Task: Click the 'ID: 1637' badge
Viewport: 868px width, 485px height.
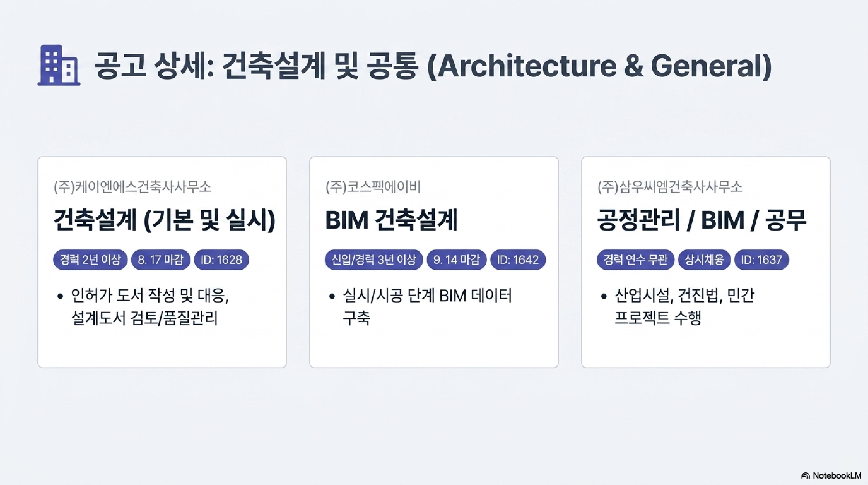Action: tap(762, 260)
